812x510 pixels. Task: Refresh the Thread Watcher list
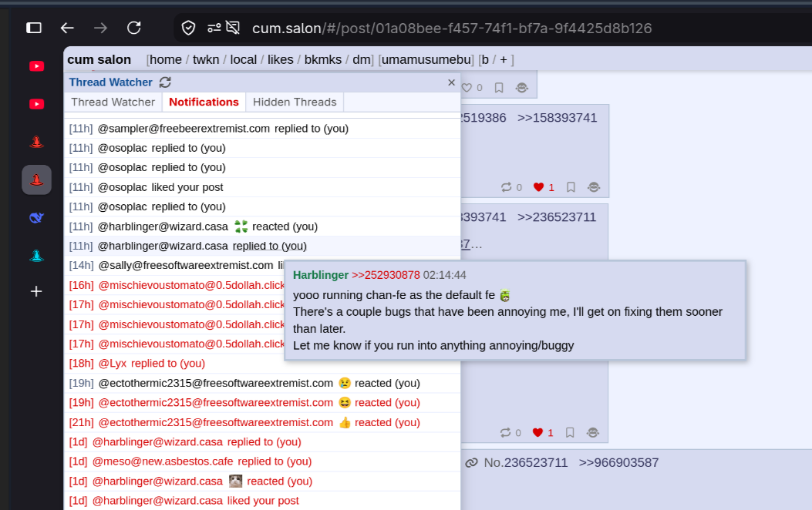coord(165,82)
